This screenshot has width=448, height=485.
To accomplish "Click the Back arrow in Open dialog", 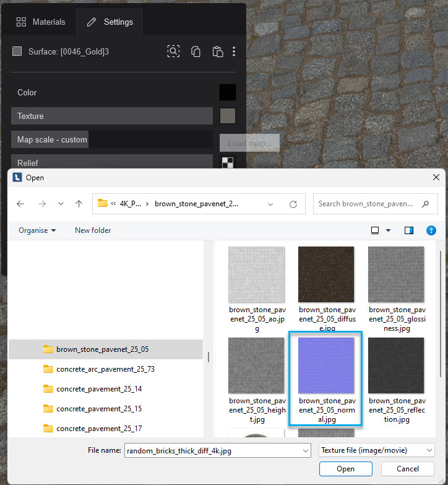I will [20, 204].
